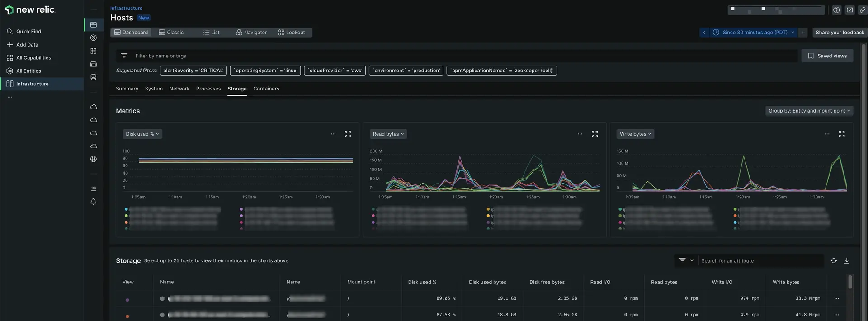Toggle view for the first storage row
The width and height of the screenshot is (868, 321).
(x=127, y=300)
